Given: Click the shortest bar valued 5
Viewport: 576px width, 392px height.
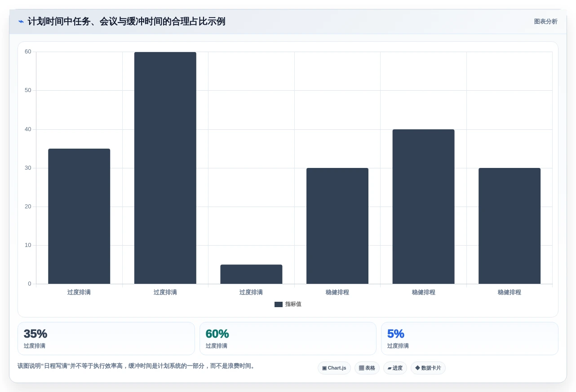Looking at the screenshot, I should click(x=251, y=274).
